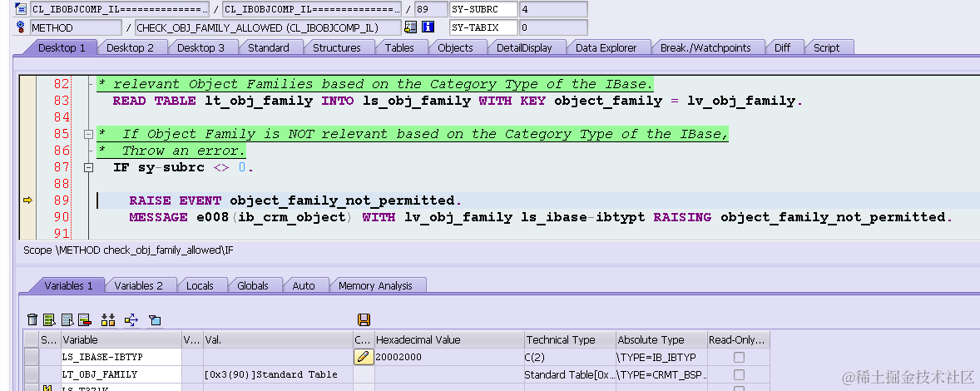Click the delete (trash can) icon in variables toolbar
Viewport: 980px width, 391px height.
[x=32, y=319]
